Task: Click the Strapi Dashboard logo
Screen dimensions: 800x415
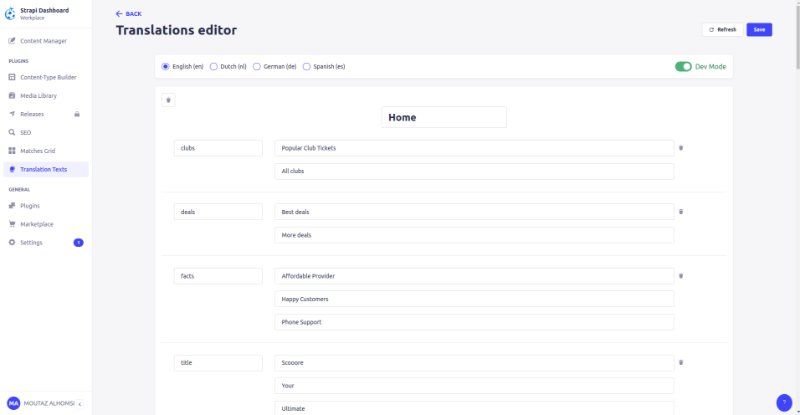Action: tap(10, 14)
